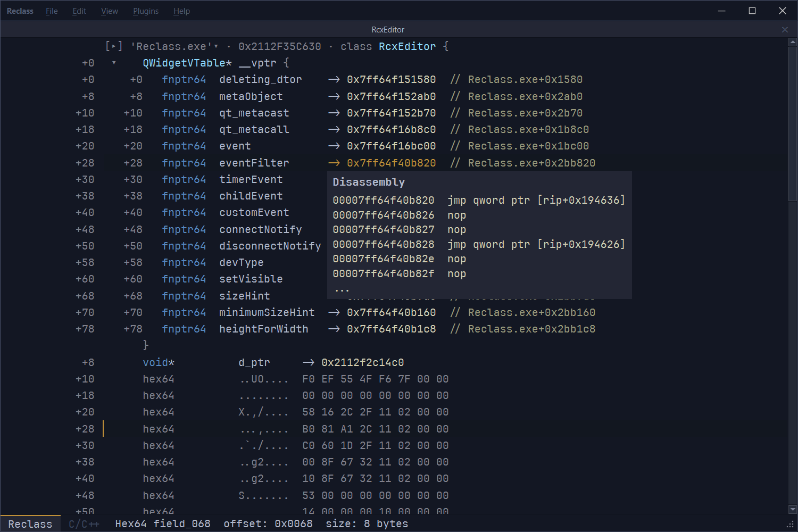The width and height of the screenshot is (798, 532).
Task: Click the void* type of d_ptr
Action: pos(158,363)
